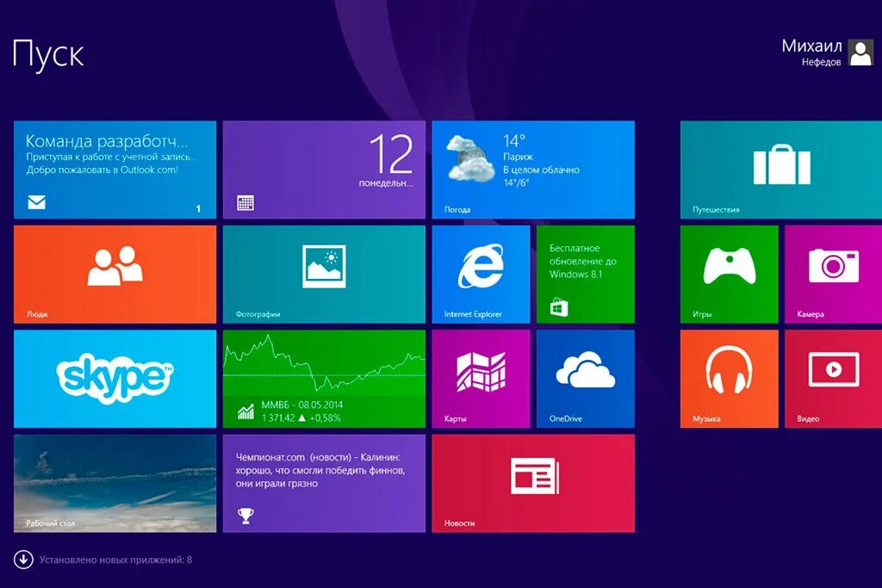Launch Internet Explorer
Image resolution: width=882 pixels, height=588 pixels.
481,274
